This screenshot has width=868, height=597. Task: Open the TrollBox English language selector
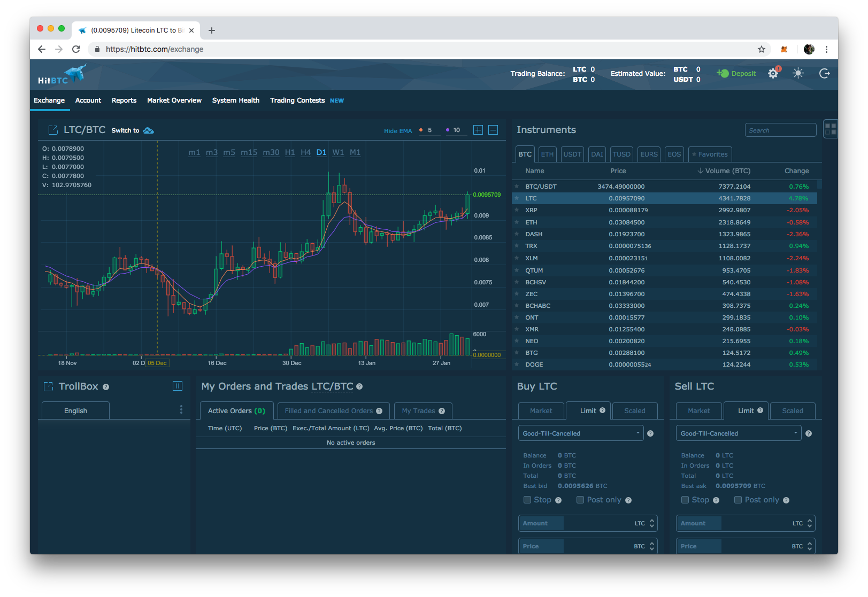coord(75,410)
